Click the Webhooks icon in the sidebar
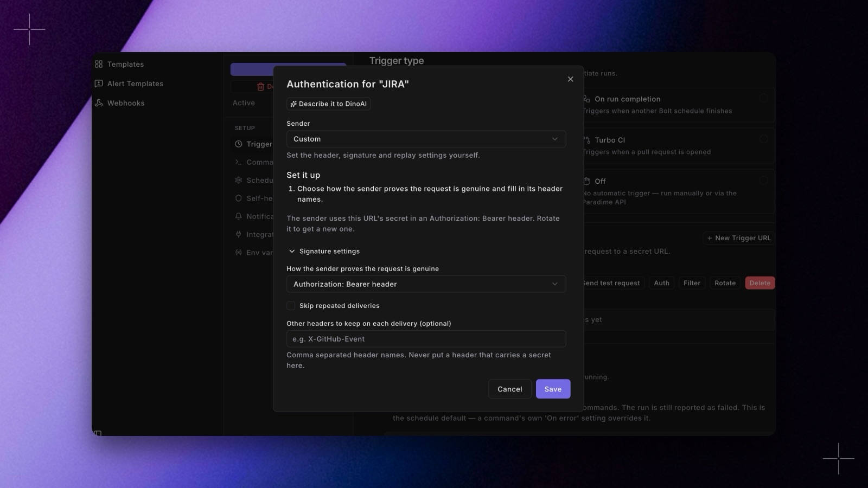 99,103
